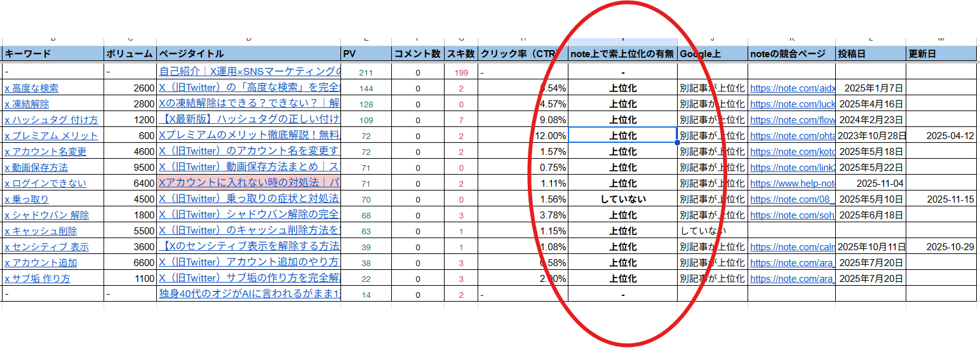The image size is (980, 348).
Task: Open the 自己紹介 page title link
Action: point(249,72)
